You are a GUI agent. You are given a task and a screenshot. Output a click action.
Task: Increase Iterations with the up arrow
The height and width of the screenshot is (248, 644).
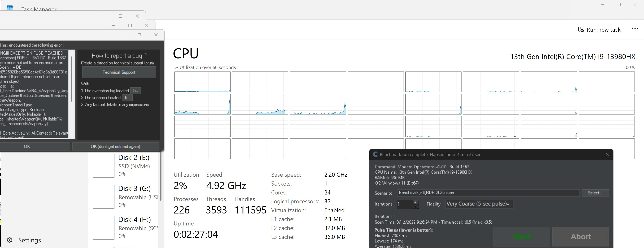(415, 202)
